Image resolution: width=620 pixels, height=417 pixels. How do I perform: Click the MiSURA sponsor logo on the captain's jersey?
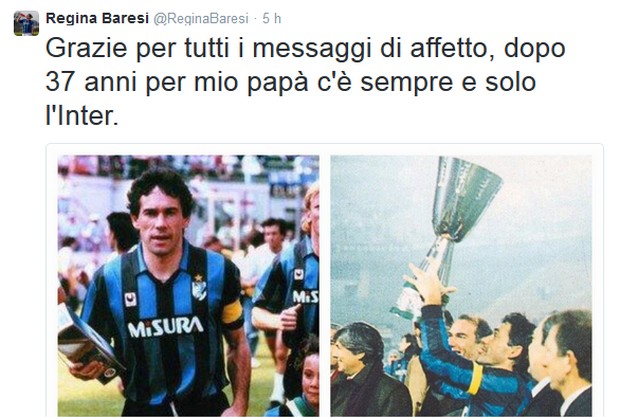[165, 326]
